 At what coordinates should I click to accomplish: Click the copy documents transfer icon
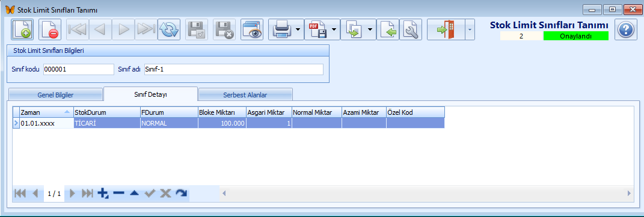(353, 29)
